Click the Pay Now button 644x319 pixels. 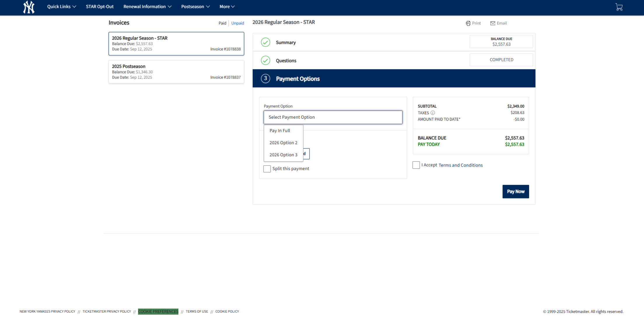[x=516, y=191]
